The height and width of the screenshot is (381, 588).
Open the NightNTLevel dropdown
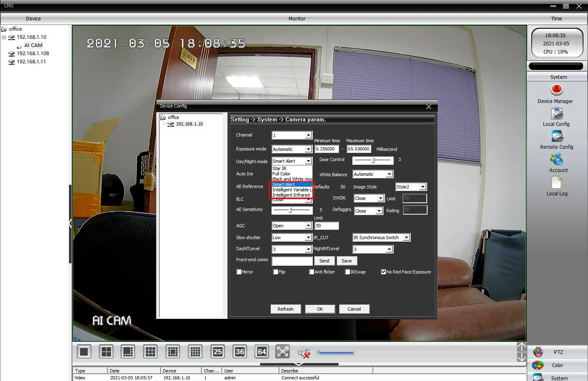pos(373,249)
